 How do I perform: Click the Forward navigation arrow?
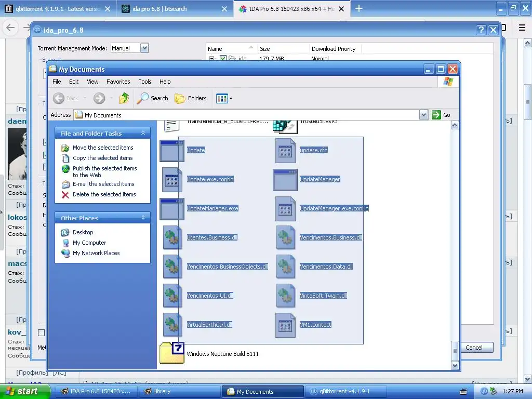pyautogui.click(x=99, y=98)
